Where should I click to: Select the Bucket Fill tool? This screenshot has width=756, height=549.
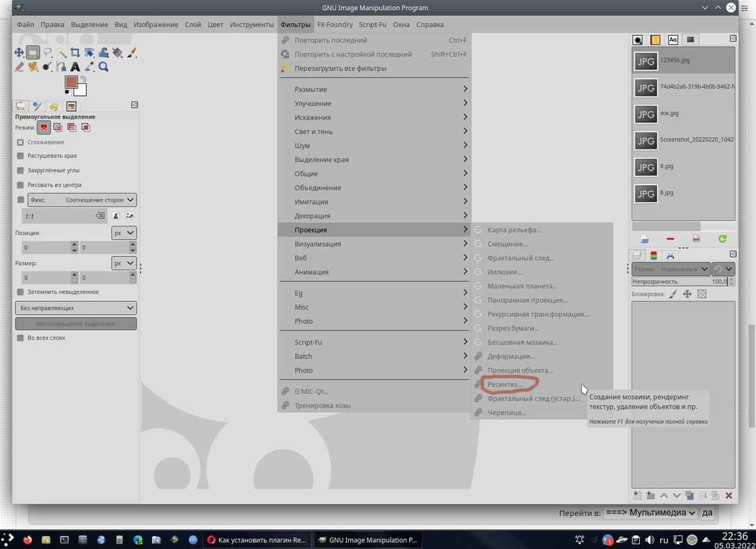pyautogui.click(x=117, y=52)
